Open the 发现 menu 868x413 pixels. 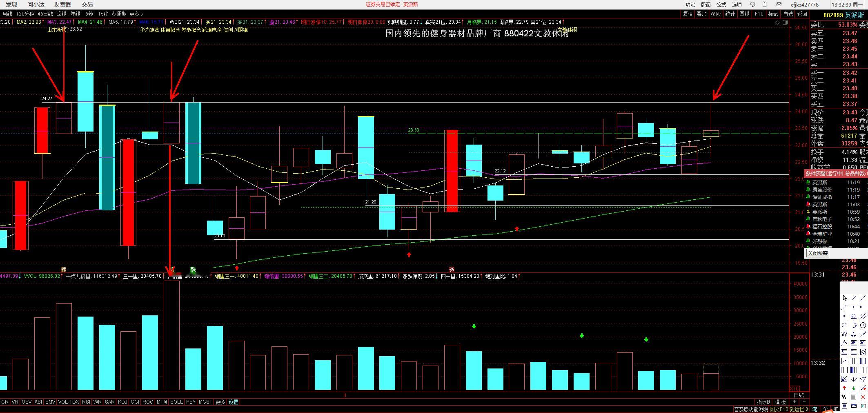11,4
